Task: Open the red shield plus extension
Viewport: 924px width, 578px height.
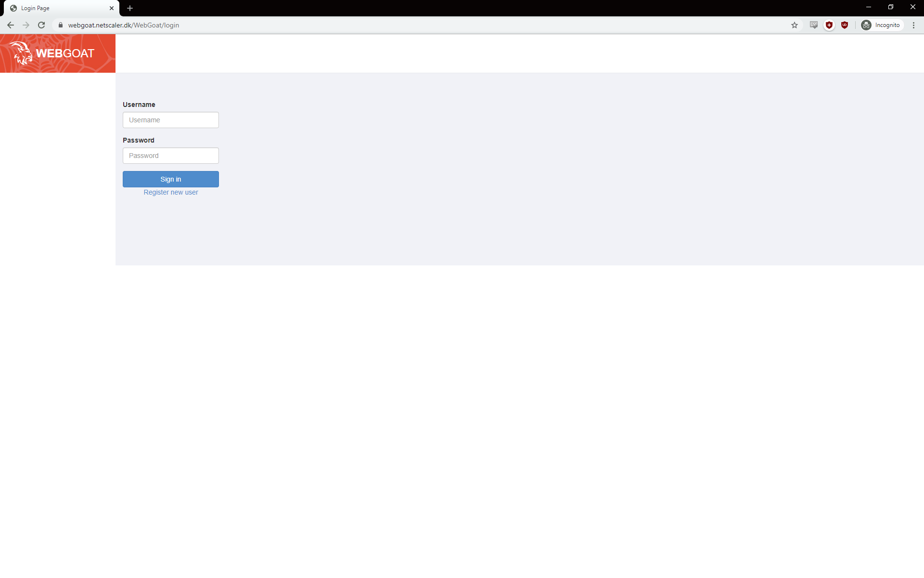Action: pyautogui.click(x=829, y=25)
